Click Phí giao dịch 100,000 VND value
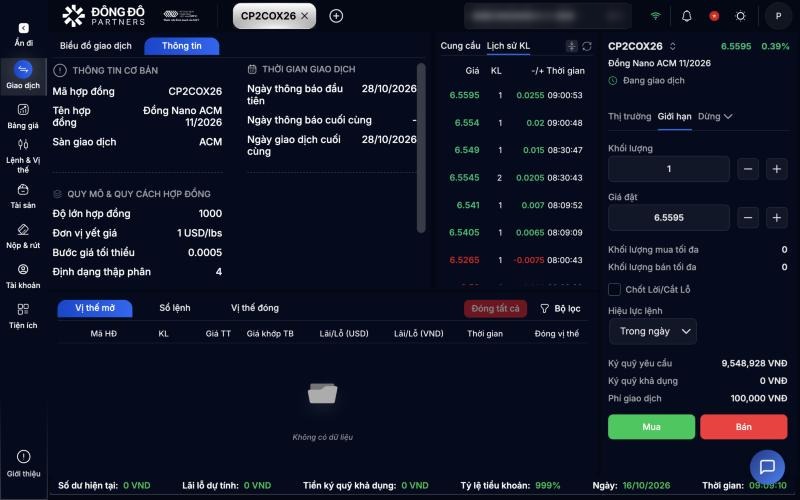Viewport: 800px width, 500px height. click(x=759, y=398)
